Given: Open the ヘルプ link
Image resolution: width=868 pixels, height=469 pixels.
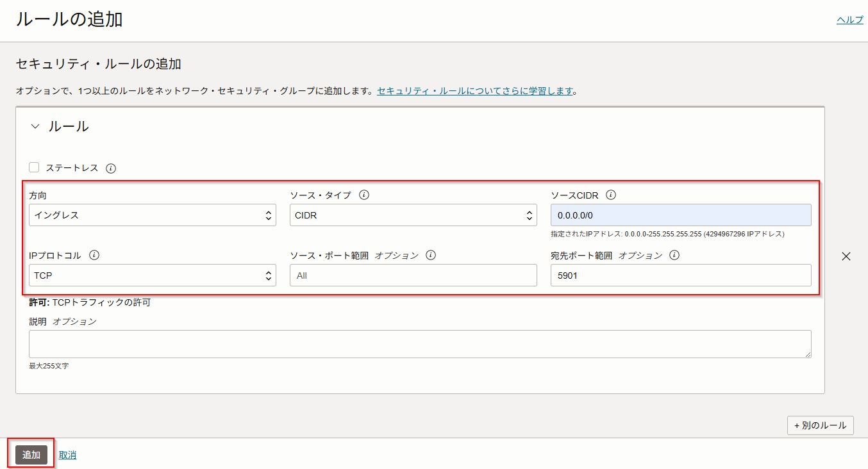Looking at the screenshot, I should click(x=849, y=20).
